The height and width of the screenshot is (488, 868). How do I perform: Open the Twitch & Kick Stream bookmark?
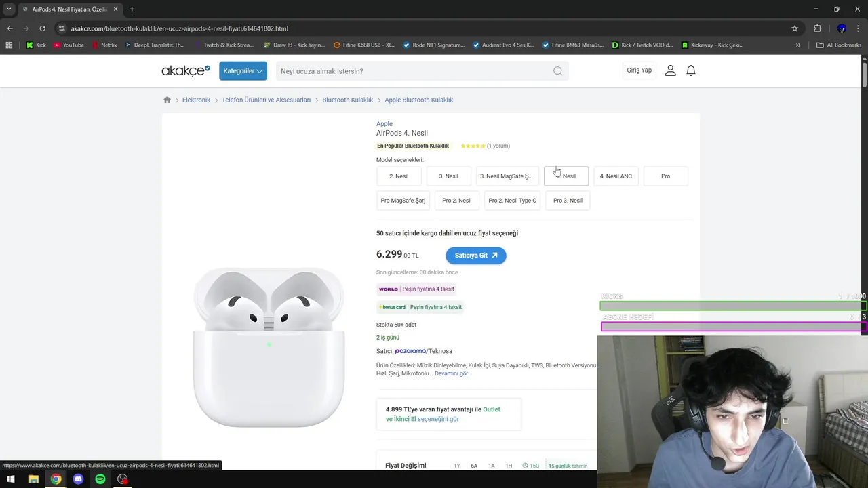[x=223, y=45]
